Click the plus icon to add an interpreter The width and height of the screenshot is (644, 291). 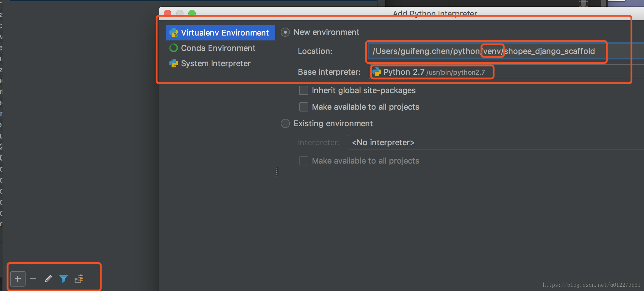point(18,279)
